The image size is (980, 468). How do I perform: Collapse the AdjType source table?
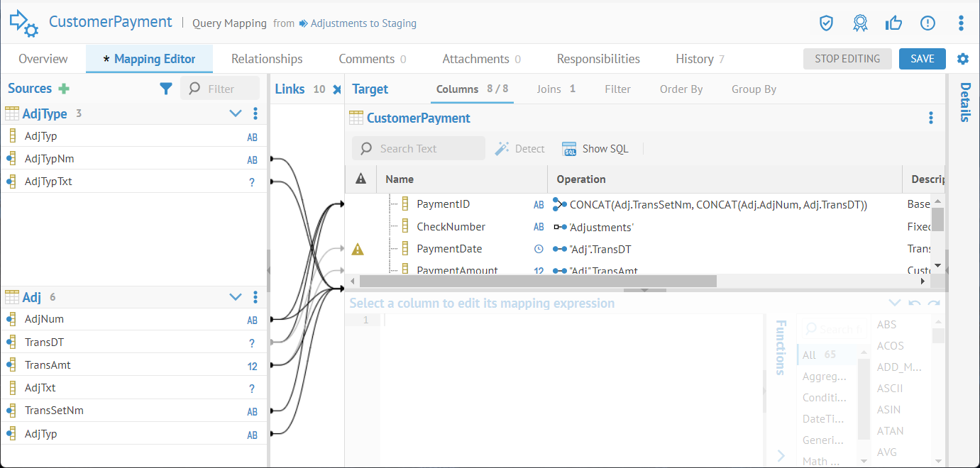(x=236, y=113)
